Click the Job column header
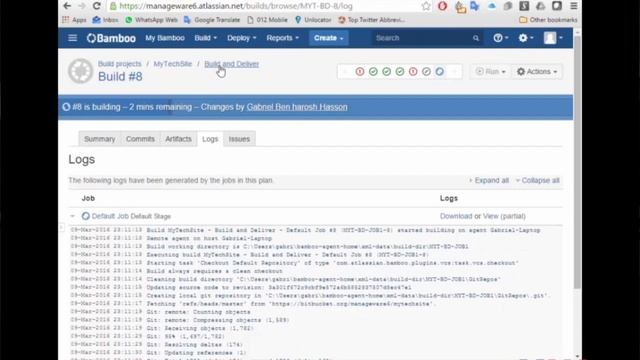Screen dimensions: 640x360 point(88,198)
